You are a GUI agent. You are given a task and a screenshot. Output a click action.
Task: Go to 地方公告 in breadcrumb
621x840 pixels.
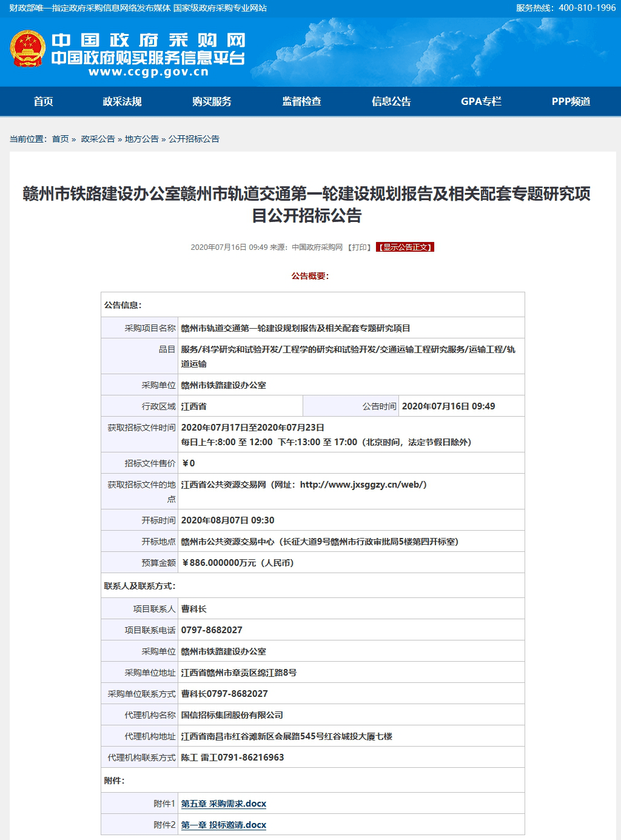coord(141,139)
